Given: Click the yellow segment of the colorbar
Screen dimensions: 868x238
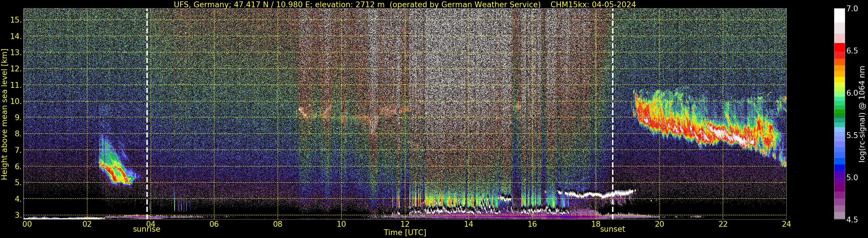Looking at the screenshot, I should coord(839,80).
